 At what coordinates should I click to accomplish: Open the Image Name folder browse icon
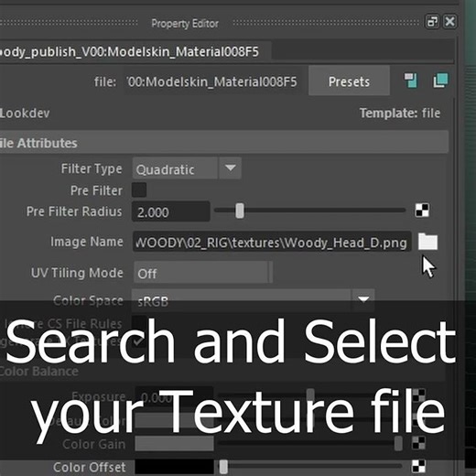[x=427, y=242]
